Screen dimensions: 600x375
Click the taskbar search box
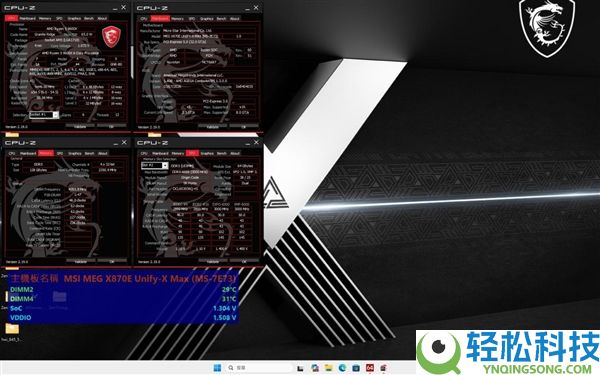coord(259,368)
